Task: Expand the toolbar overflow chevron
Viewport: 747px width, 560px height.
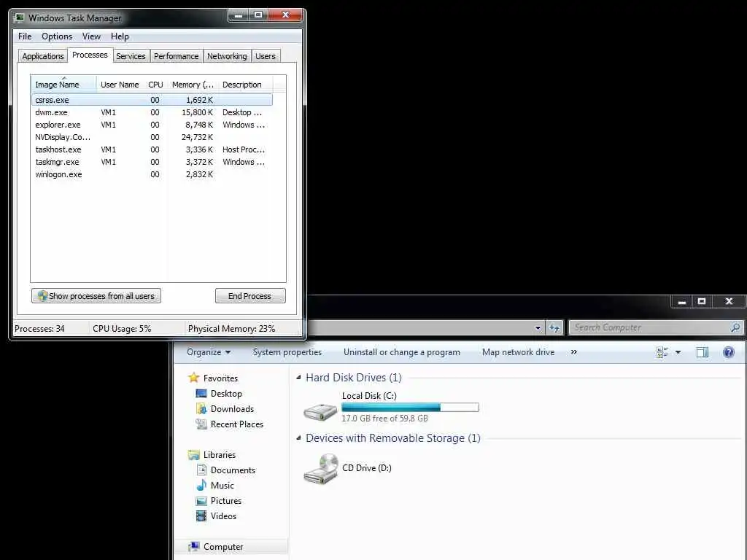Action: pyautogui.click(x=574, y=352)
